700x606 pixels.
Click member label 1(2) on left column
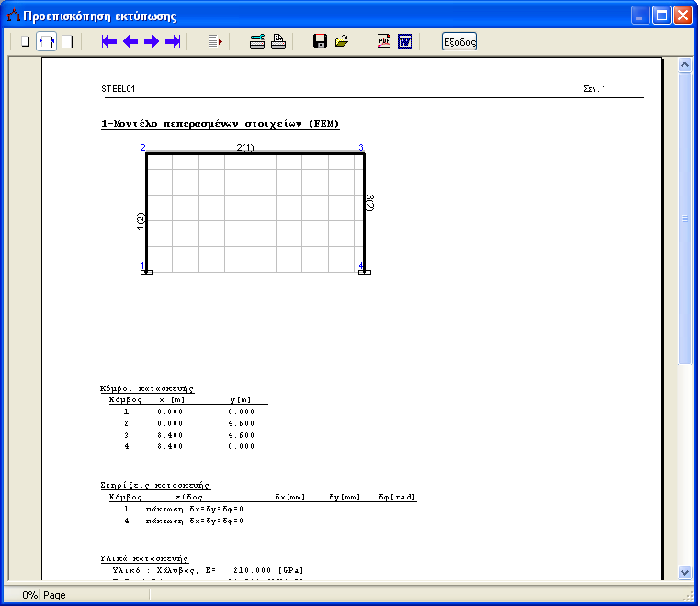coord(141,221)
